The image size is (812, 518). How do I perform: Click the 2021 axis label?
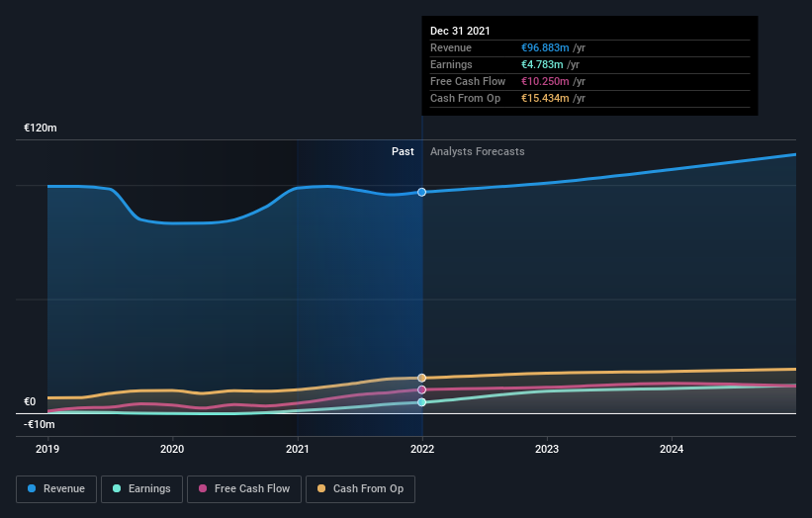[x=298, y=449]
